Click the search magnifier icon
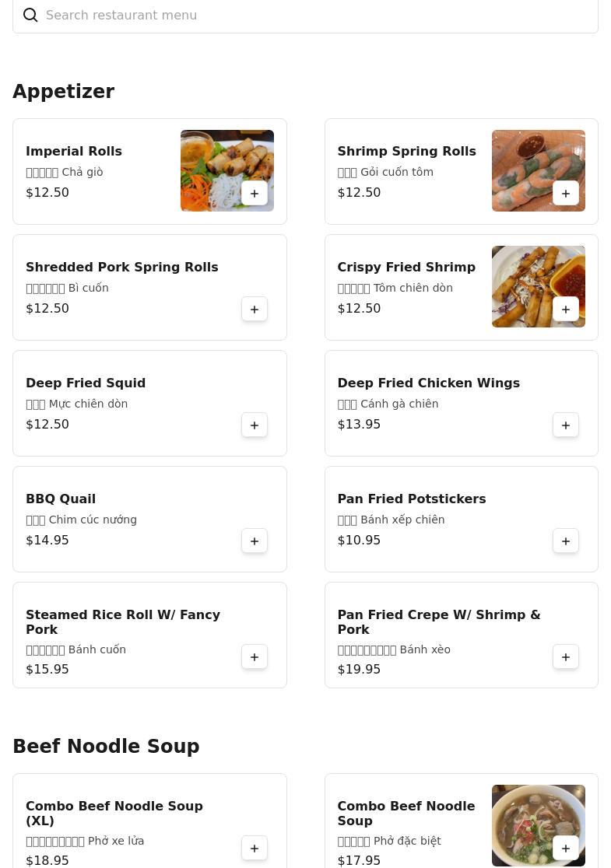 [30, 16]
